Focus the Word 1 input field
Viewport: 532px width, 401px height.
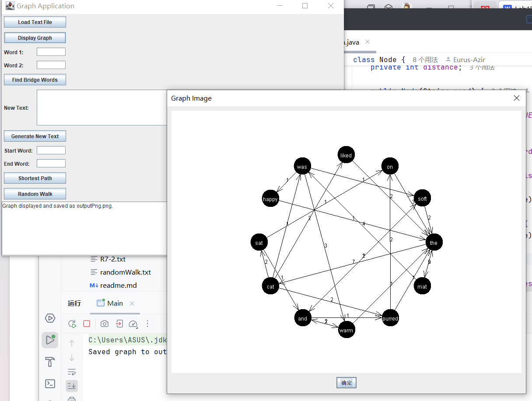51,52
